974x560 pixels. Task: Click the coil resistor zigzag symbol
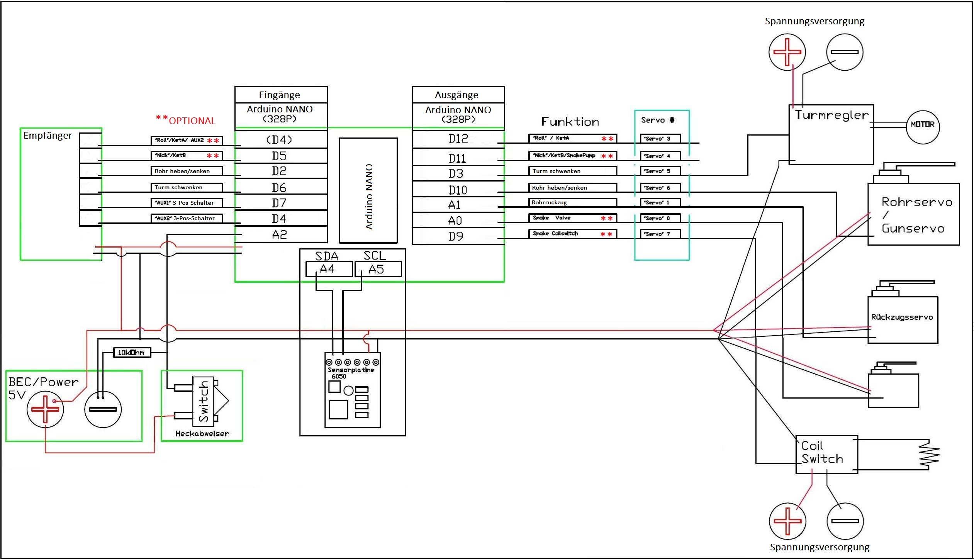[929, 455]
